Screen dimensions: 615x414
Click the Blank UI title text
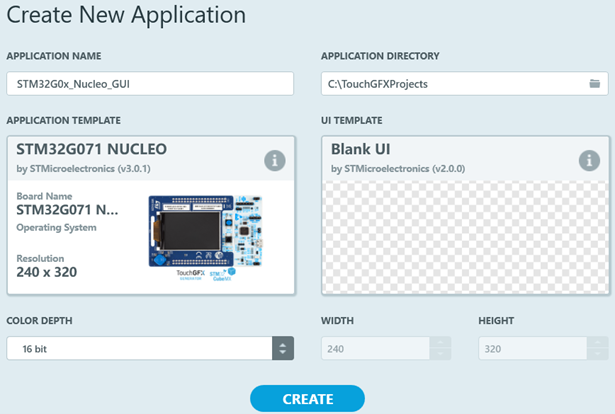360,149
